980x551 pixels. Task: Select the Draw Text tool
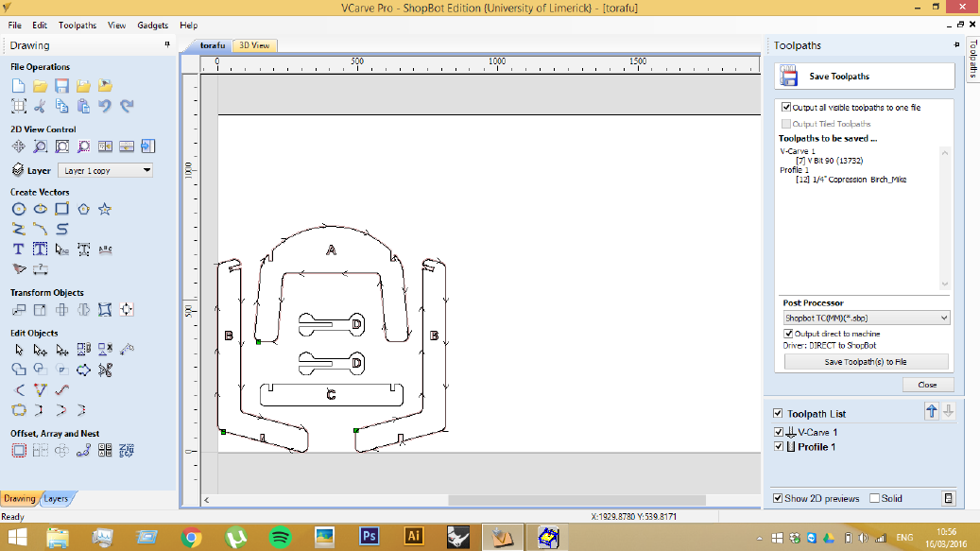click(x=18, y=250)
